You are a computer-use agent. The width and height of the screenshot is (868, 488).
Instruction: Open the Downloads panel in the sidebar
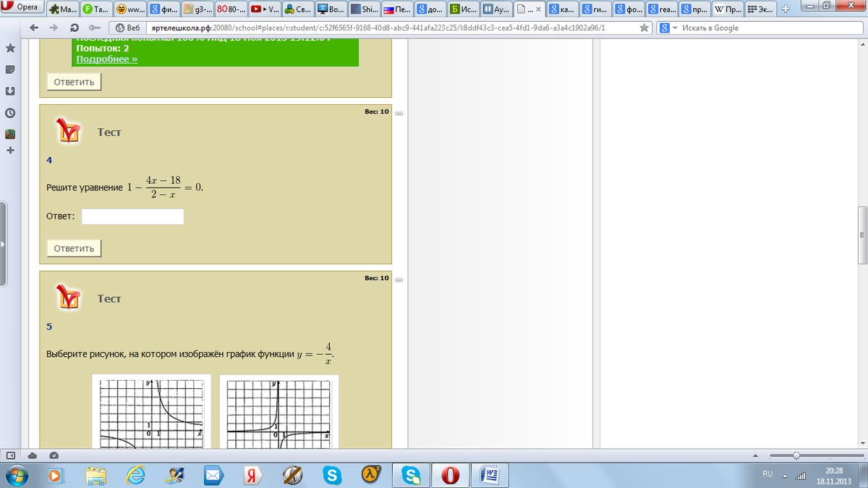[x=10, y=92]
